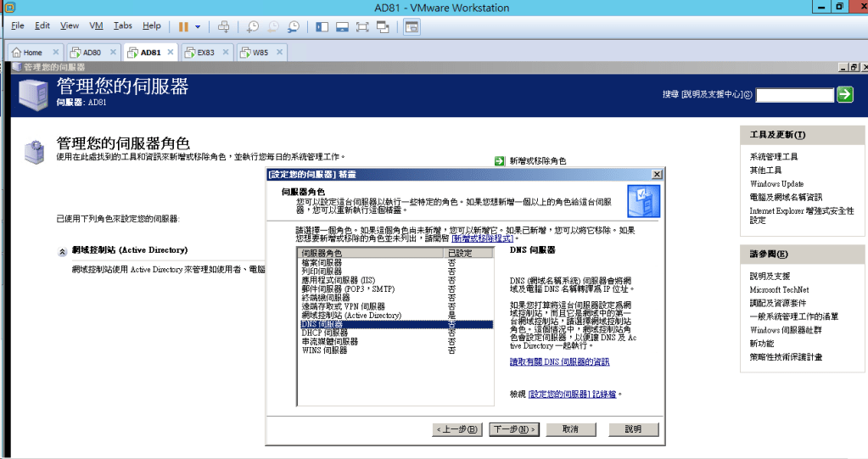
Task: Click 下一步 (Next) button in wizard
Action: click(x=514, y=429)
